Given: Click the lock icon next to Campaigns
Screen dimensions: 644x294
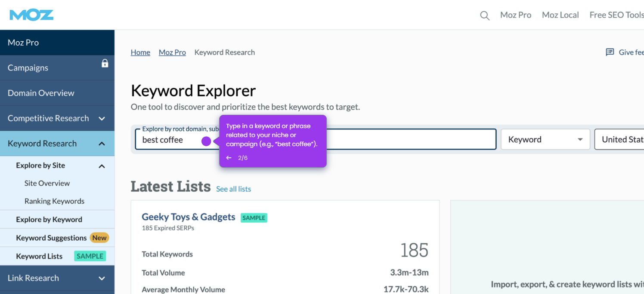Looking at the screenshot, I should coord(105,63).
